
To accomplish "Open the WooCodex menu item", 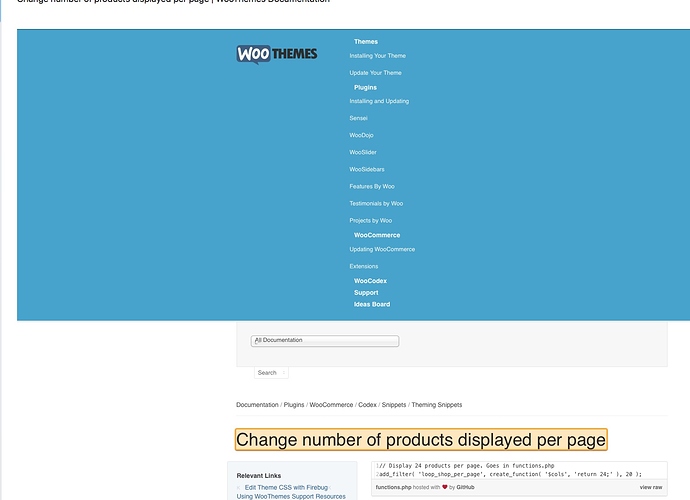I will pyautogui.click(x=370, y=281).
